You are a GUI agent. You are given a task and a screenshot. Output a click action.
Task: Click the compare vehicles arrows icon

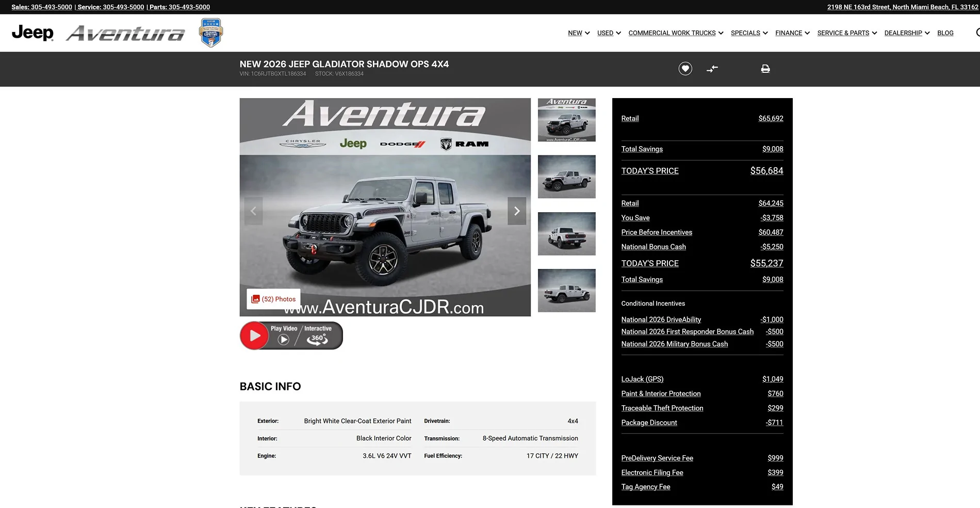coord(712,69)
